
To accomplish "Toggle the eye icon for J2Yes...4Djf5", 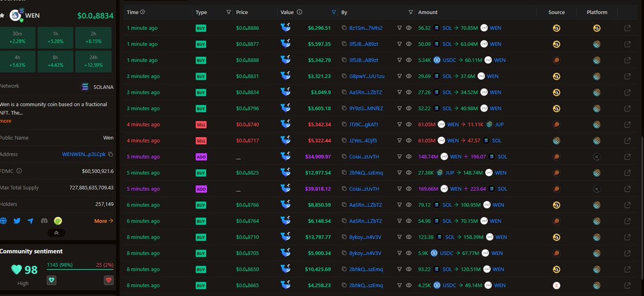I will (x=408, y=140).
